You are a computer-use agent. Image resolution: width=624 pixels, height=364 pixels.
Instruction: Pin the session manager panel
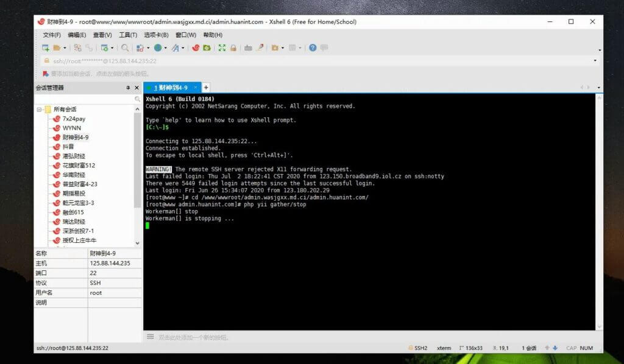coord(128,88)
